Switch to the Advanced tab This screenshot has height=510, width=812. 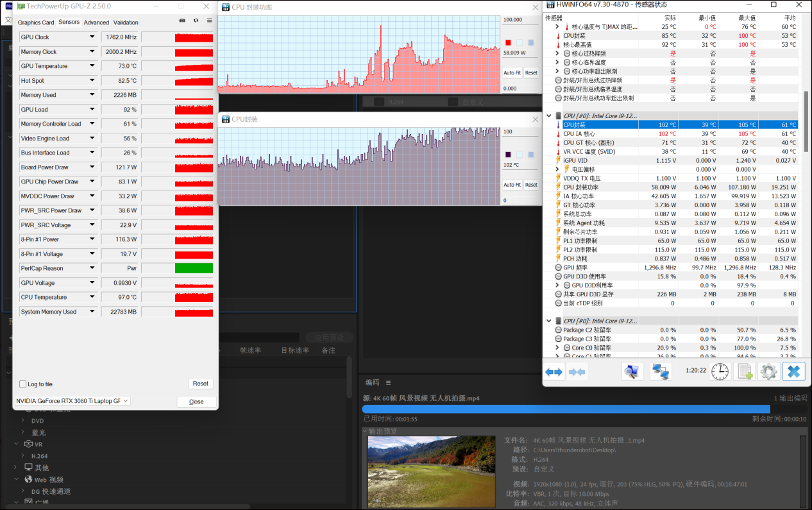(x=96, y=22)
